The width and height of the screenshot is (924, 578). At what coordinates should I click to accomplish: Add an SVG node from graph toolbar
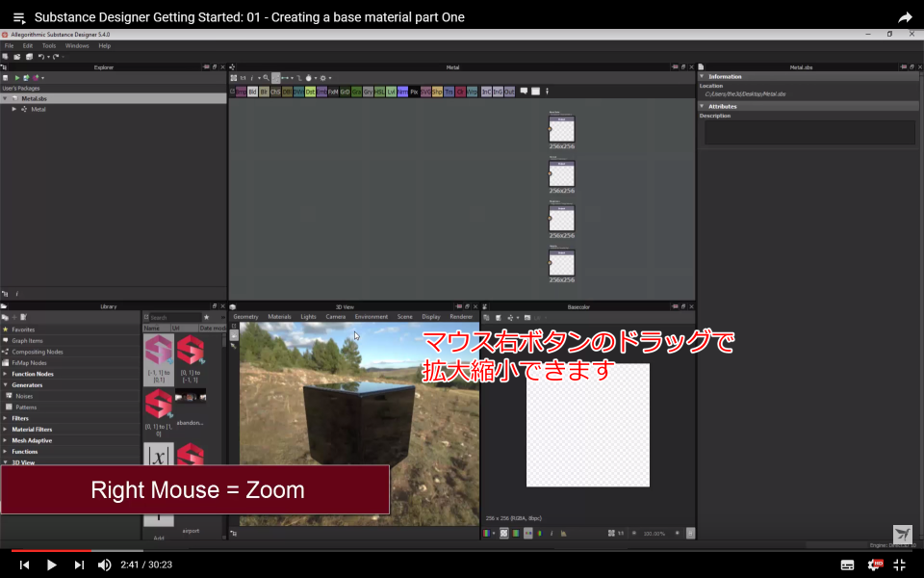425,92
